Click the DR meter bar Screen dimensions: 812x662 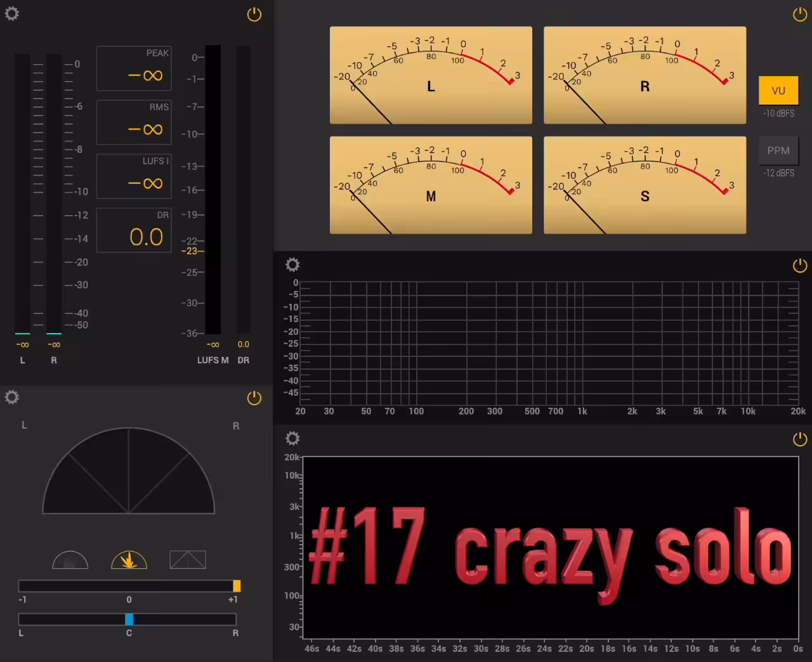point(244,190)
